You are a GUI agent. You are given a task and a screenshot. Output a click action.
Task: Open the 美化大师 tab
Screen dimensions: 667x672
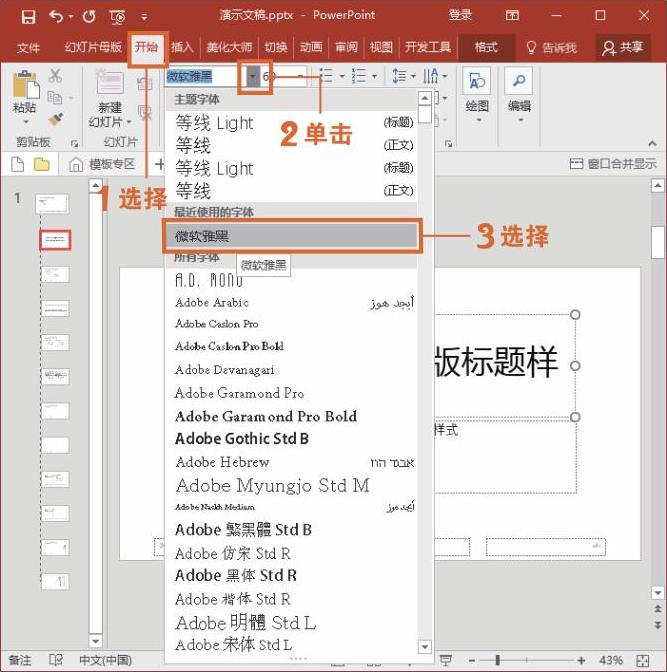pos(229,47)
